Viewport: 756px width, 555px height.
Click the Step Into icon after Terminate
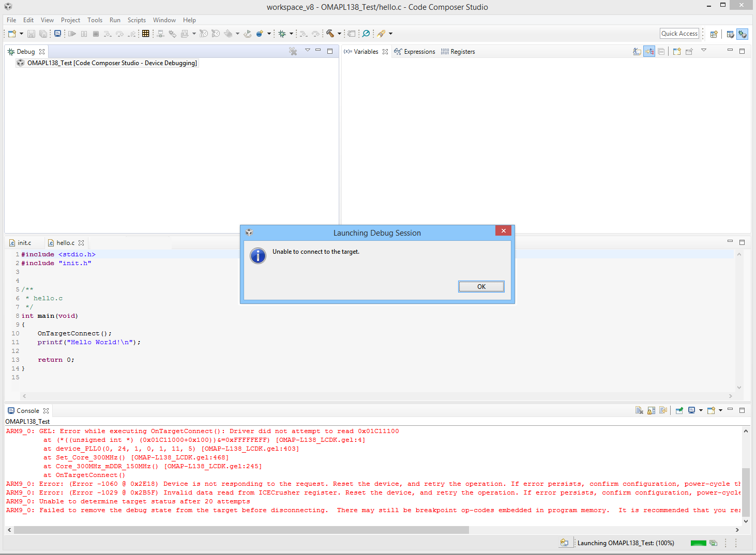pos(108,34)
